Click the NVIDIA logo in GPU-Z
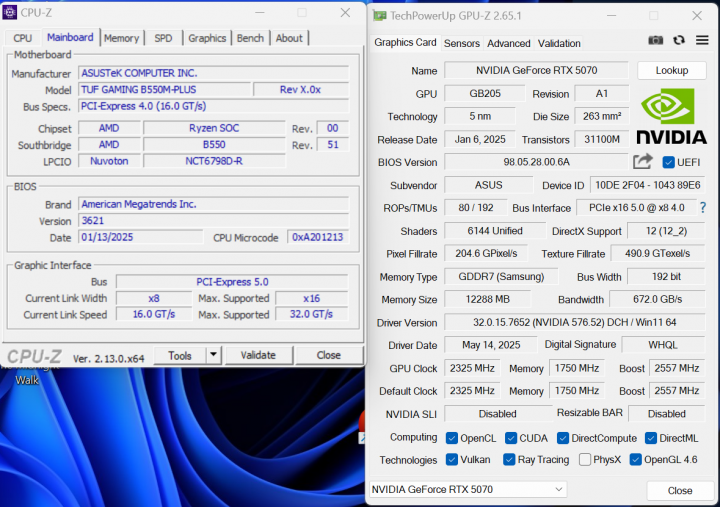The height and width of the screenshot is (507, 720). (671, 117)
